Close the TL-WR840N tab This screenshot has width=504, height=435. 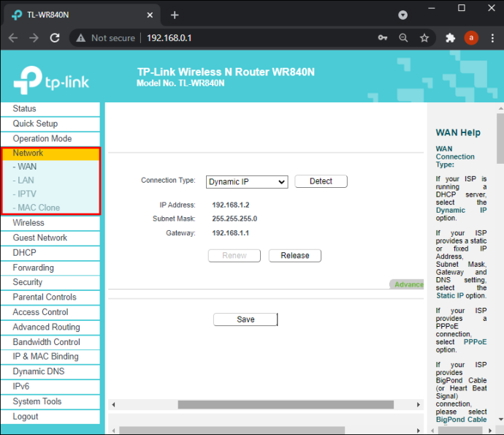pyautogui.click(x=150, y=15)
